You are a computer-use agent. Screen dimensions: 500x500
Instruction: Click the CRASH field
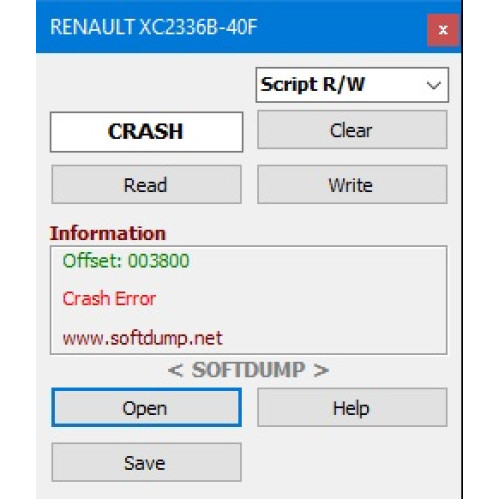pyautogui.click(x=146, y=132)
